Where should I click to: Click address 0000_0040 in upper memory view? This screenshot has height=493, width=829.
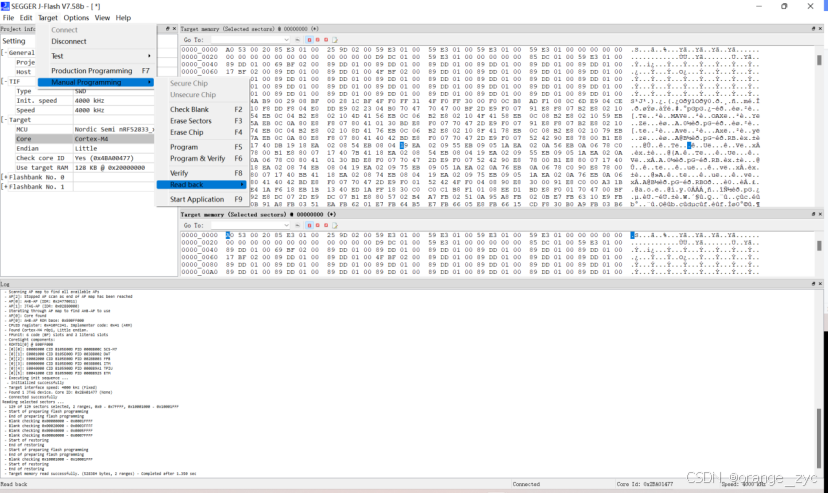click(x=200, y=65)
